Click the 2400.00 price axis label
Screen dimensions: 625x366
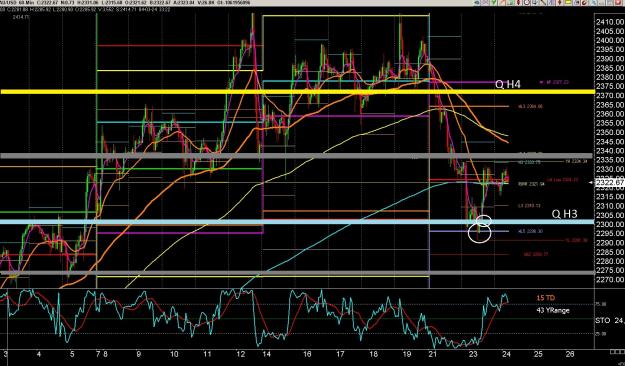tap(610, 40)
